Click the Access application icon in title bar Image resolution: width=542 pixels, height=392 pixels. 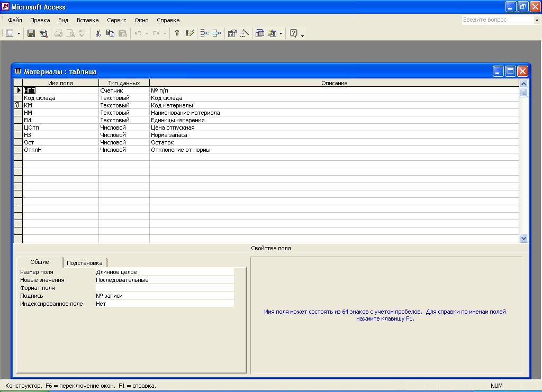(5, 6)
